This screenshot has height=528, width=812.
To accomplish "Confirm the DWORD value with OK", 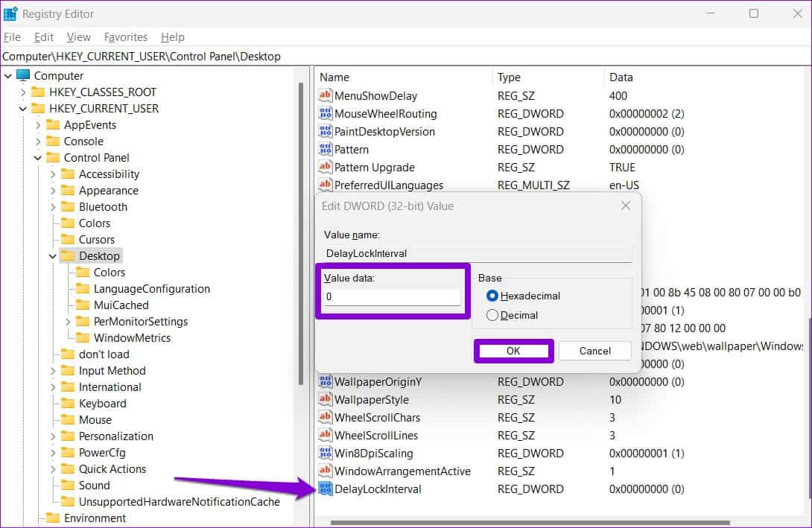I will tap(513, 351).
